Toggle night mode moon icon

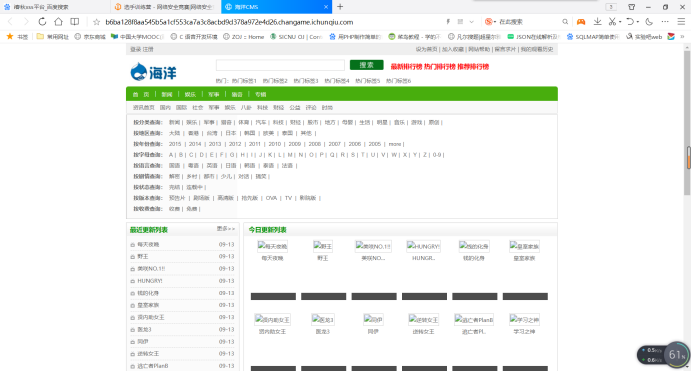pos(649,22)
